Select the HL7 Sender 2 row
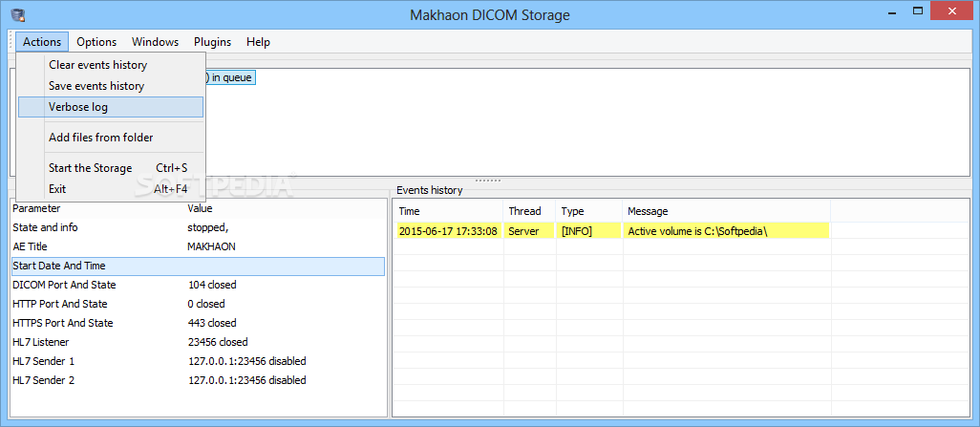Viewport: 980px width, 427px height. [x=198, y=380]
